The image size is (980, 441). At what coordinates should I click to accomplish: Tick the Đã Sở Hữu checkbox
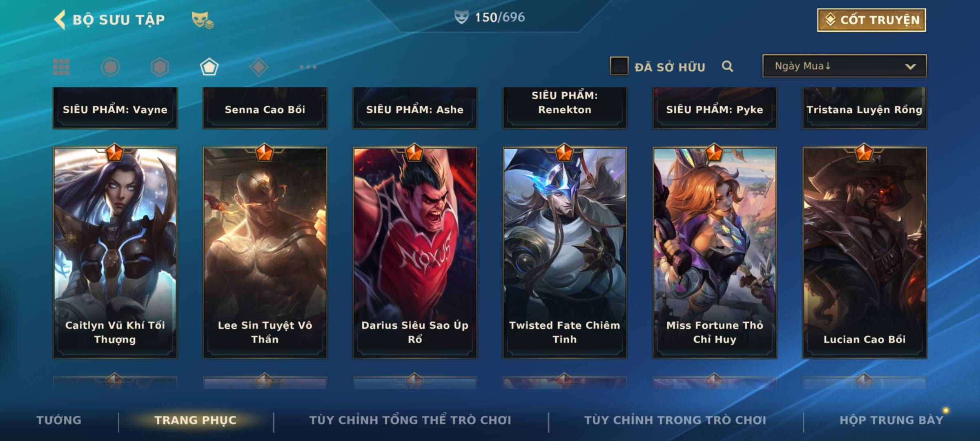point(619,66)
